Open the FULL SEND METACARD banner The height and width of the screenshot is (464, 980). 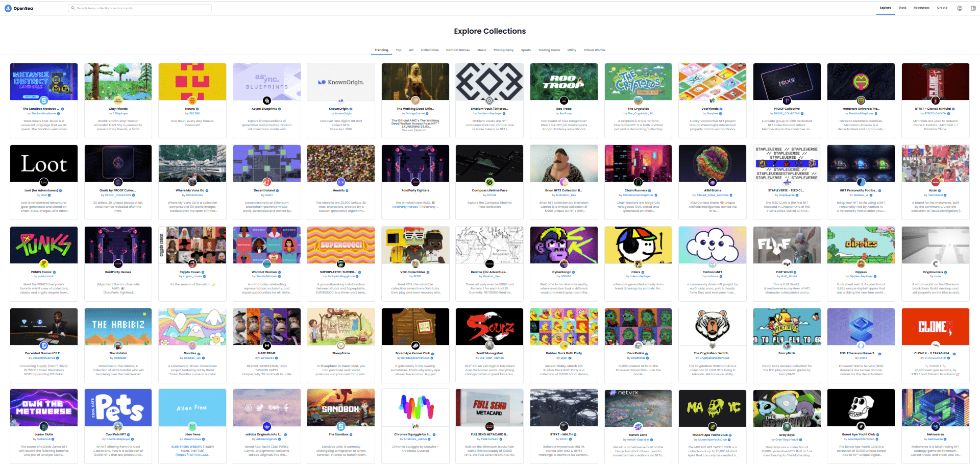489,408
